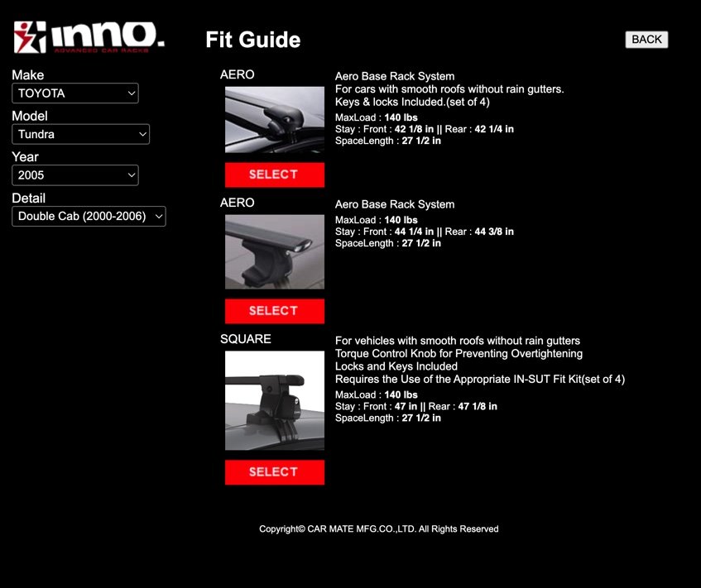Click the text 'Requires the Use of the Appropriate IN-SUT Fit Kit'
Image resolution: width=701 pixels, height=588 pixels.
pos(458,380)
